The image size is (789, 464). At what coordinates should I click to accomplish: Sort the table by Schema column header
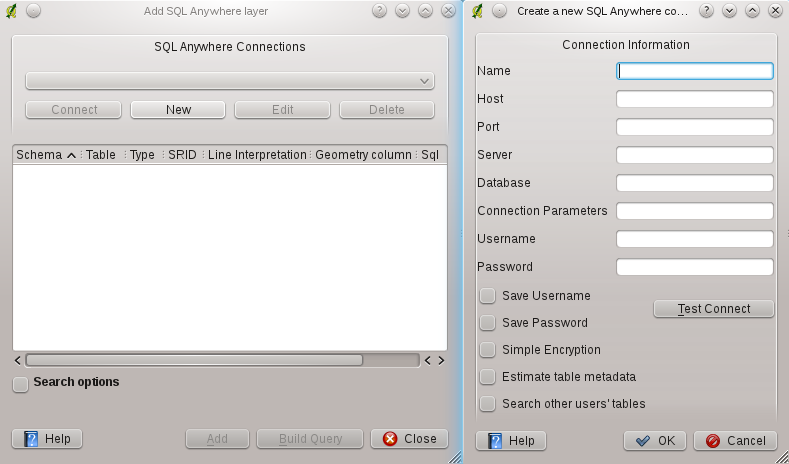coord(46,155)
